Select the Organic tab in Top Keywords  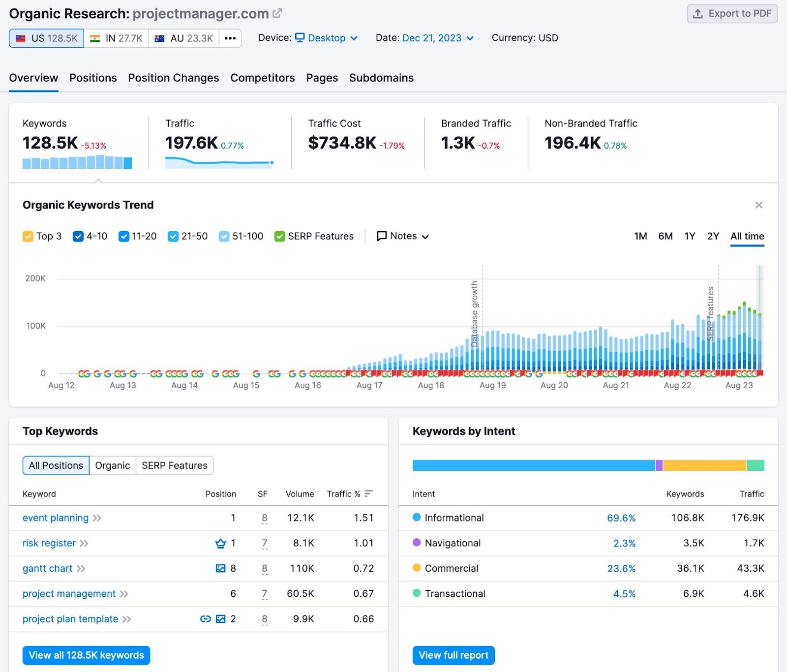112,465
